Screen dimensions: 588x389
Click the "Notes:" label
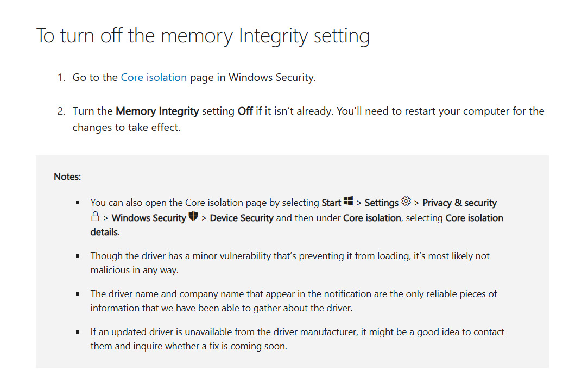tap(67, 177)
